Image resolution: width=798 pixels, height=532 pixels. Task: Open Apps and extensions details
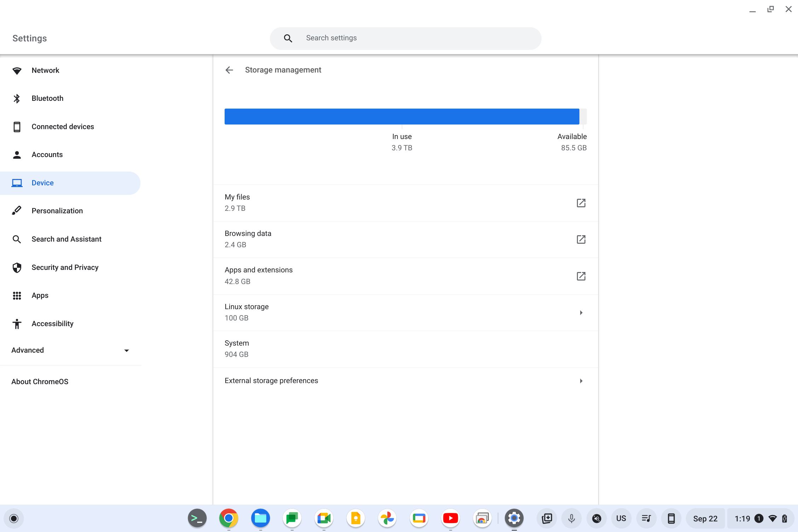(x=581, y=276)
